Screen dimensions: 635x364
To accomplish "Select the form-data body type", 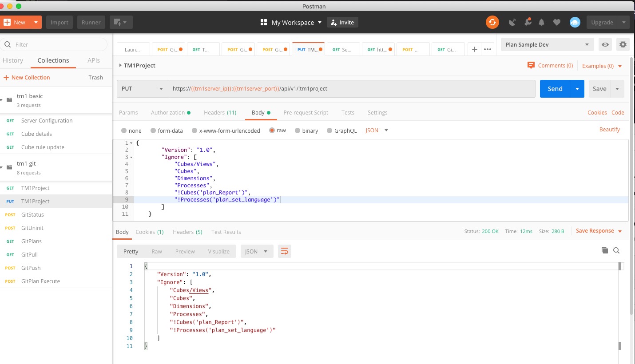I will [153, 131].
